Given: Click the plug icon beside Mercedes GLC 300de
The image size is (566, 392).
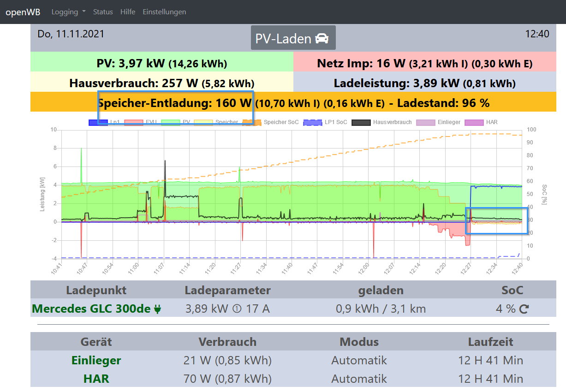Looking at the screenshot, I should 157,309.
